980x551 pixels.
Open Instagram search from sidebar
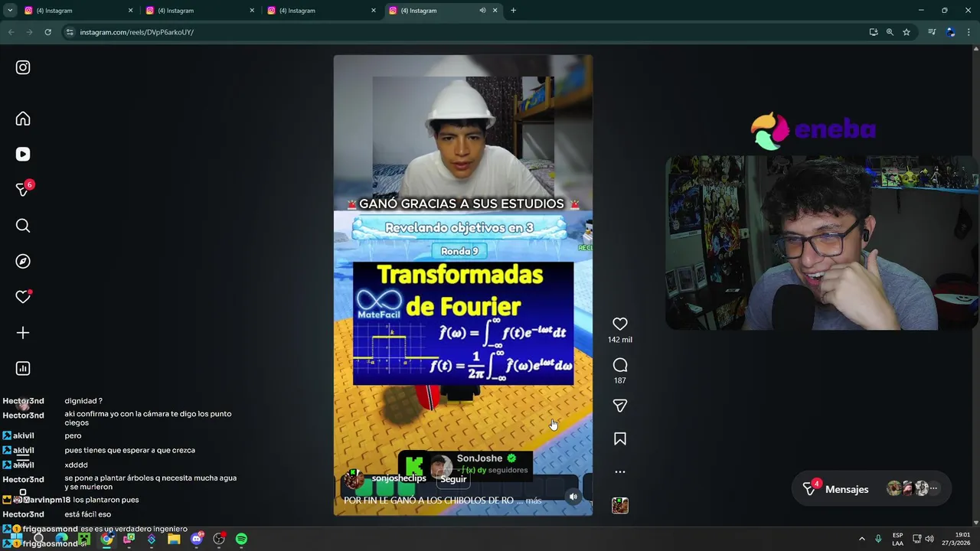(23, 225)
